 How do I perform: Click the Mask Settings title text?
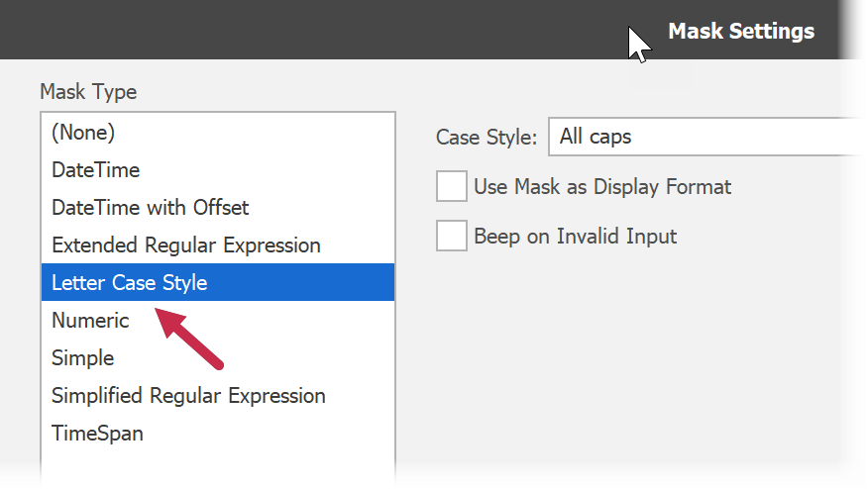click(740, 31)
